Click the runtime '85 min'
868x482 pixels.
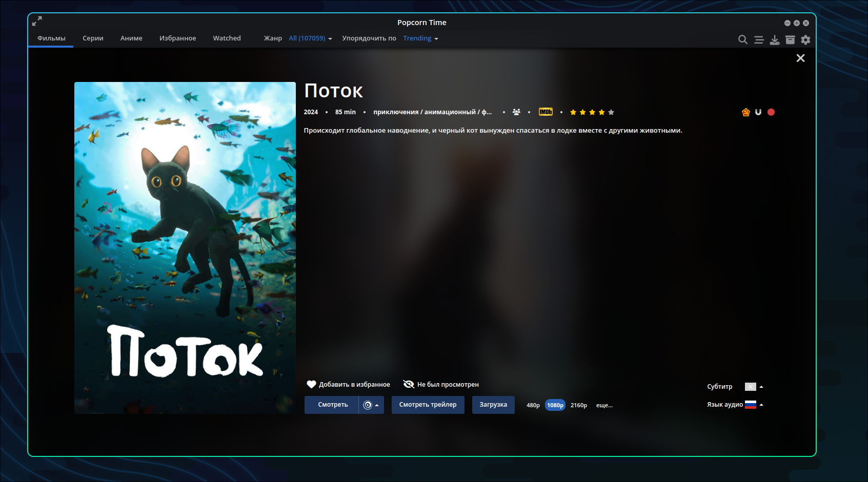(346, 112)
